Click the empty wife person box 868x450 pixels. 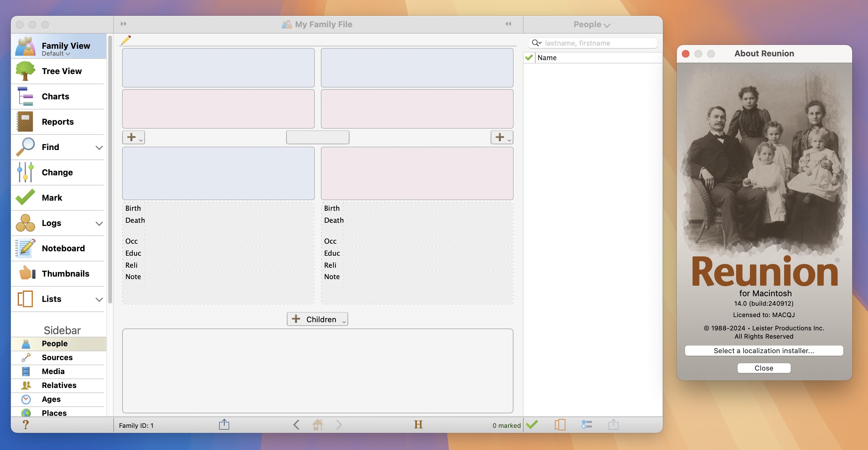417,173
